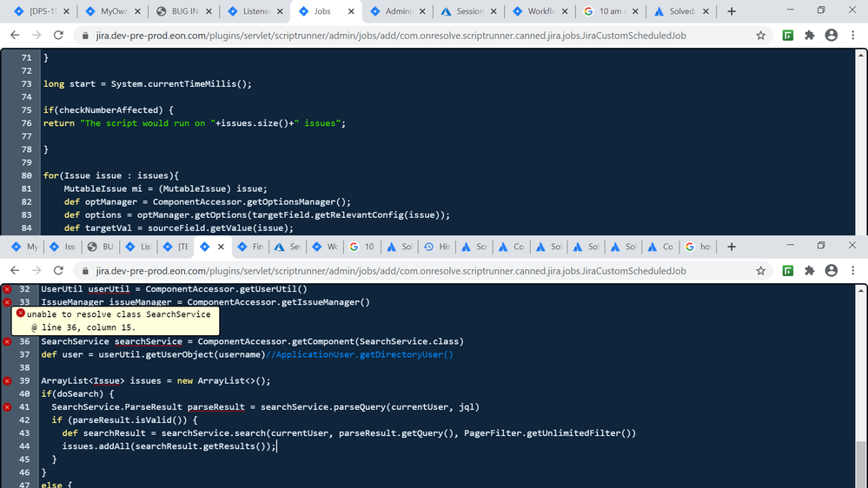
Task: Open a new tab in the top window
Action: pyautogui.click(x=732, y=11)
